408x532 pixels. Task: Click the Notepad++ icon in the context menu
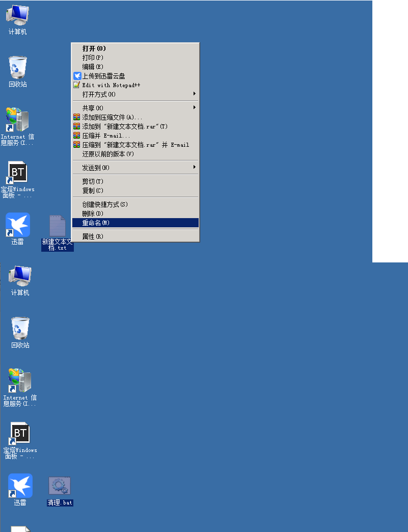(x=77, y=85)
